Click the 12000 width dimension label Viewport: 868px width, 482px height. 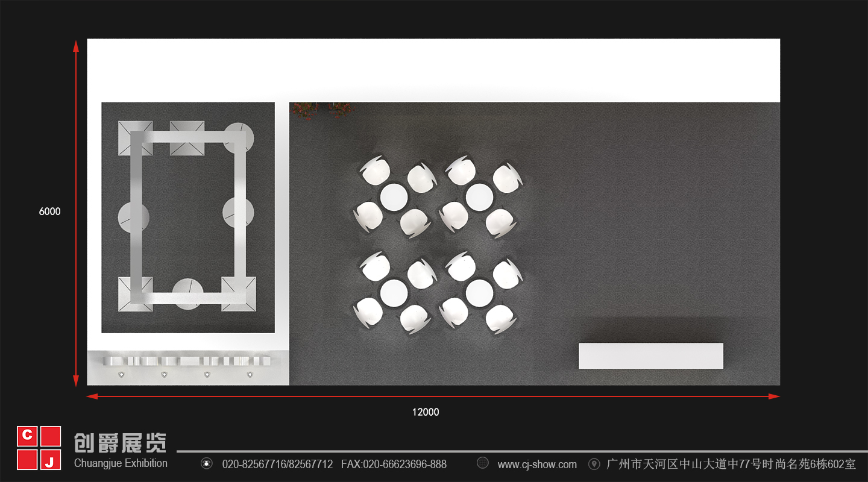[426, 412]
